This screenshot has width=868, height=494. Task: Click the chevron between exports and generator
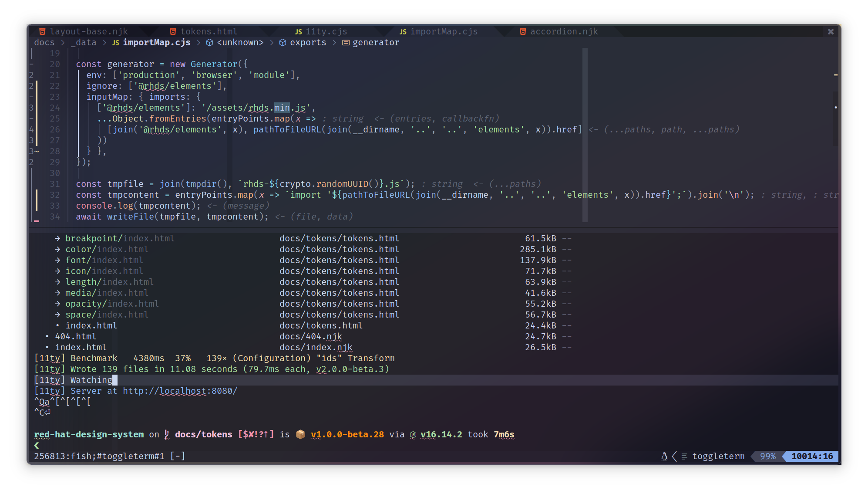[334, 42]
